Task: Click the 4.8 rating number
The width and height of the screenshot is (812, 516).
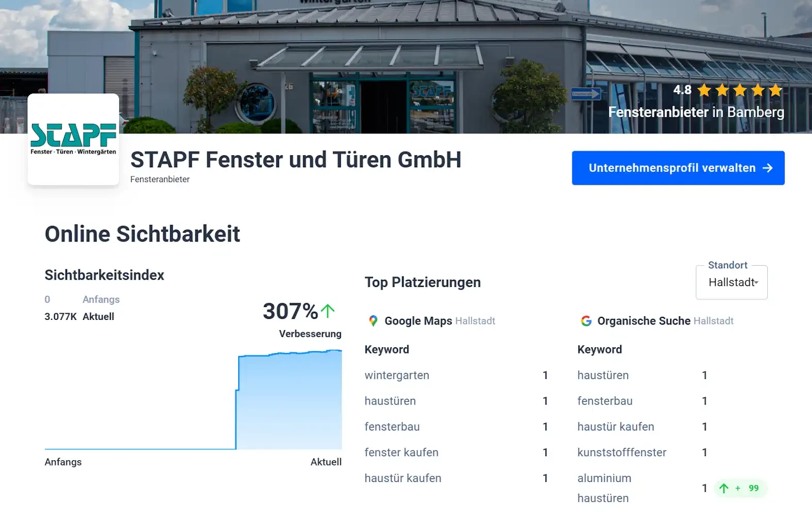Action: pos(682,90)
